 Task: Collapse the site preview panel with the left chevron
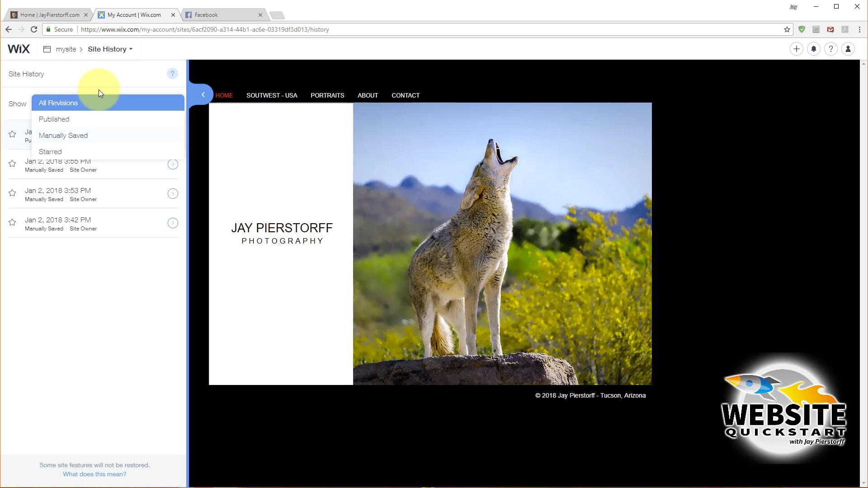[203, 95]
